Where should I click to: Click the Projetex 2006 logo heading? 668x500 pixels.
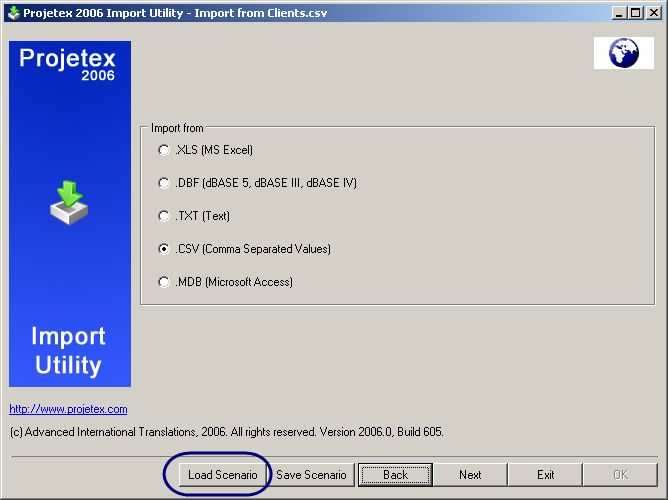pos(69,63)
